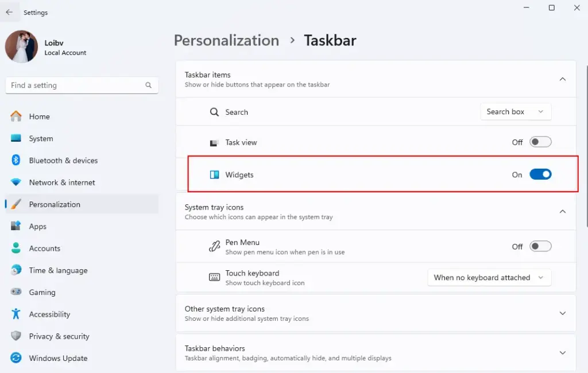Turn off the Widgets toggle
The height and width of the screenshot is (373, 588).
(540, 174)
